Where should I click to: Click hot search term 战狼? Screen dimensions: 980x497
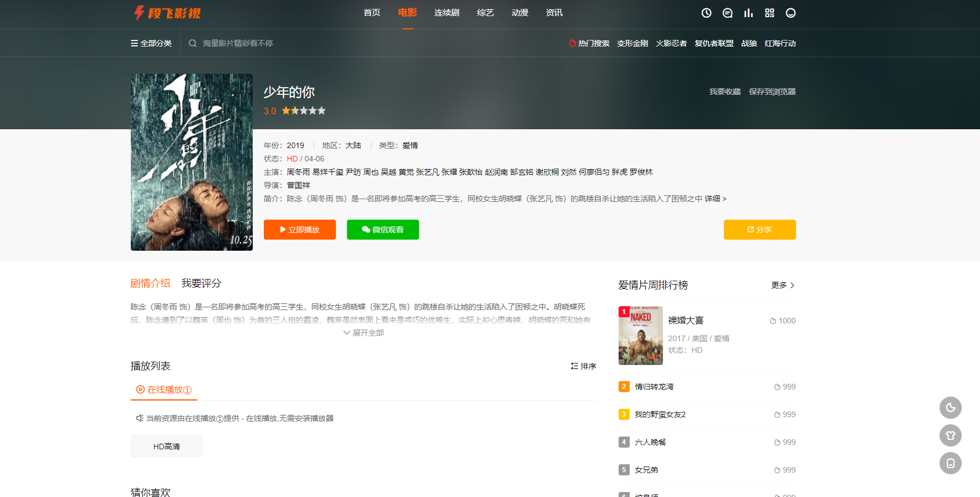pyautogui.click(x=749, y=43)
